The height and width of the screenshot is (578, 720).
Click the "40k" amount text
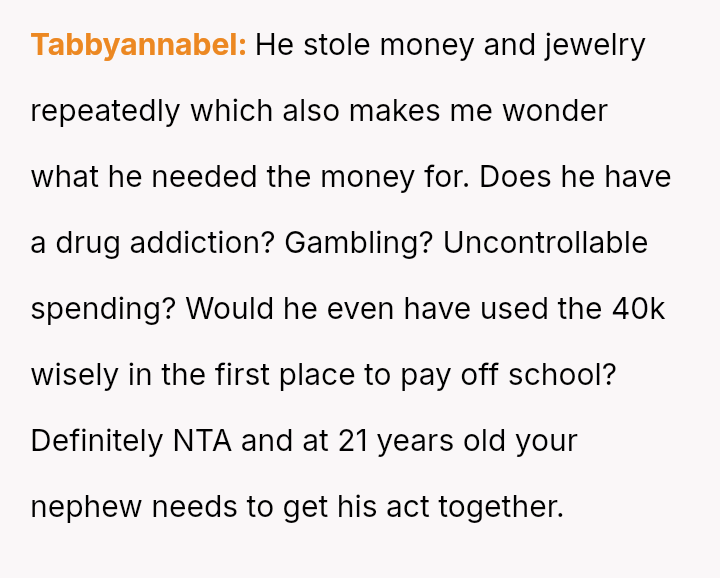coord(638,309)
